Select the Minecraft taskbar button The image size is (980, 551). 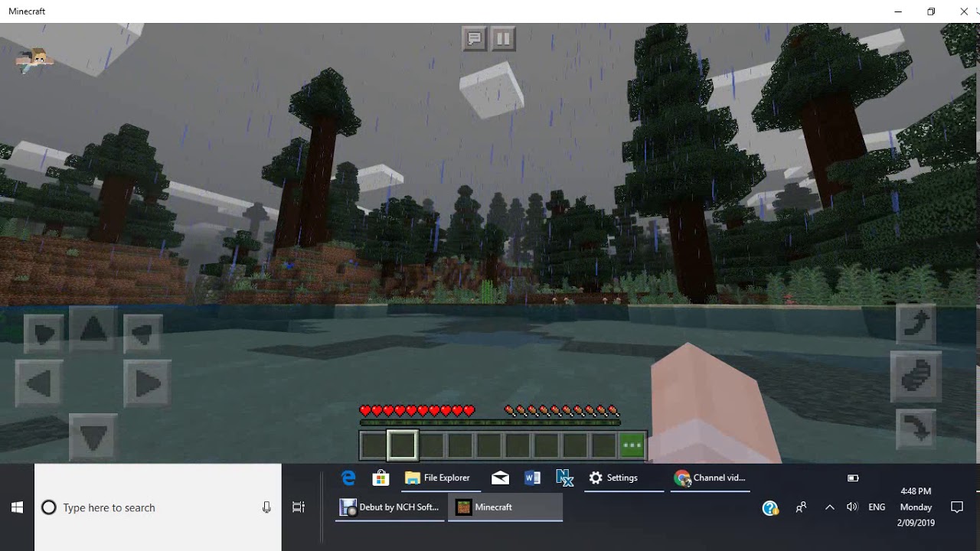click(505, 507)
